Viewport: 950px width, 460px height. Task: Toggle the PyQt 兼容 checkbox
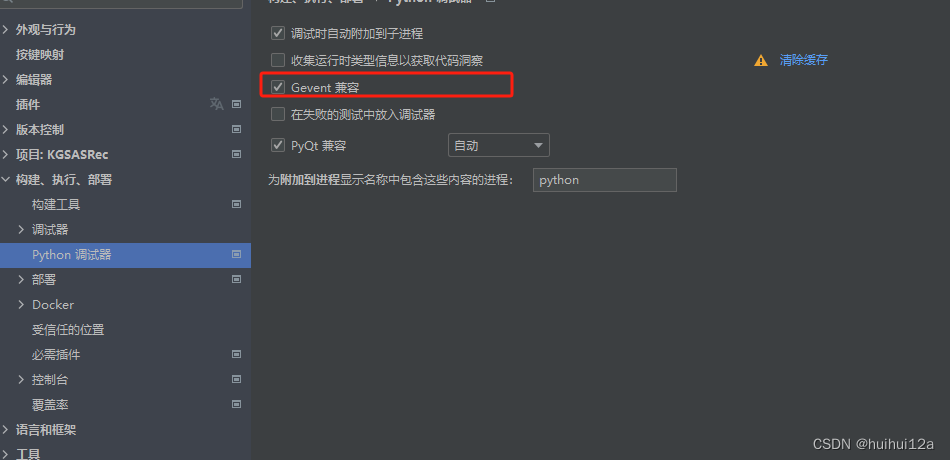pyautogui.click(x=278, y=145)
